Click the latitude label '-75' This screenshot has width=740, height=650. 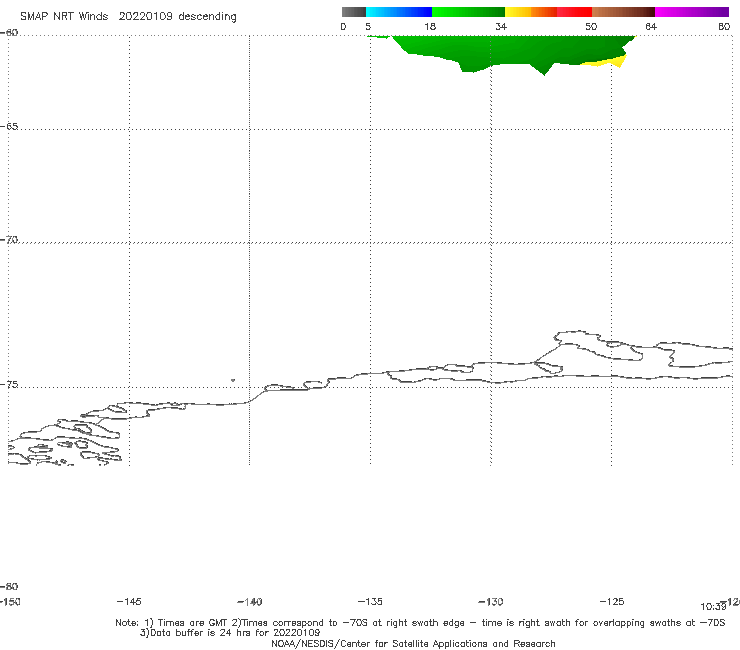(9, 385)
